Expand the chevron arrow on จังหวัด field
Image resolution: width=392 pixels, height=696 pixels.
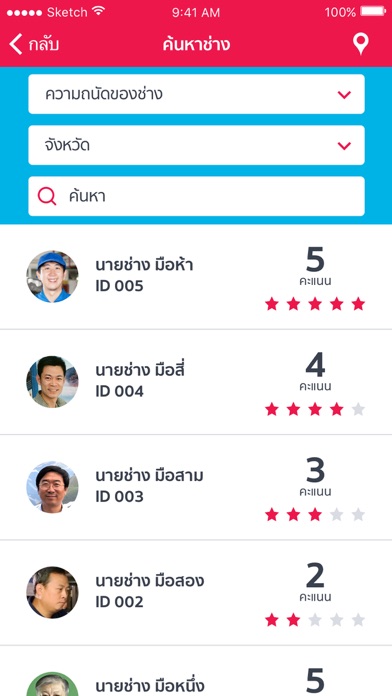pyautogui.click(x=344, y=146)
